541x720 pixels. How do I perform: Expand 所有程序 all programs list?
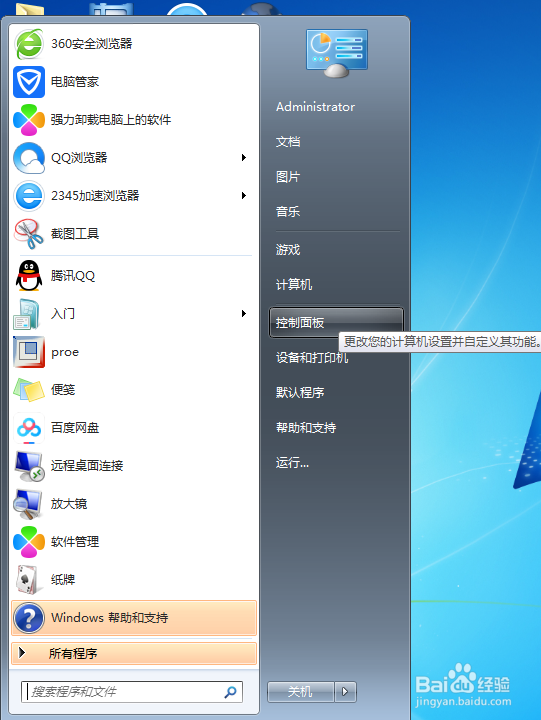[134, 653]
